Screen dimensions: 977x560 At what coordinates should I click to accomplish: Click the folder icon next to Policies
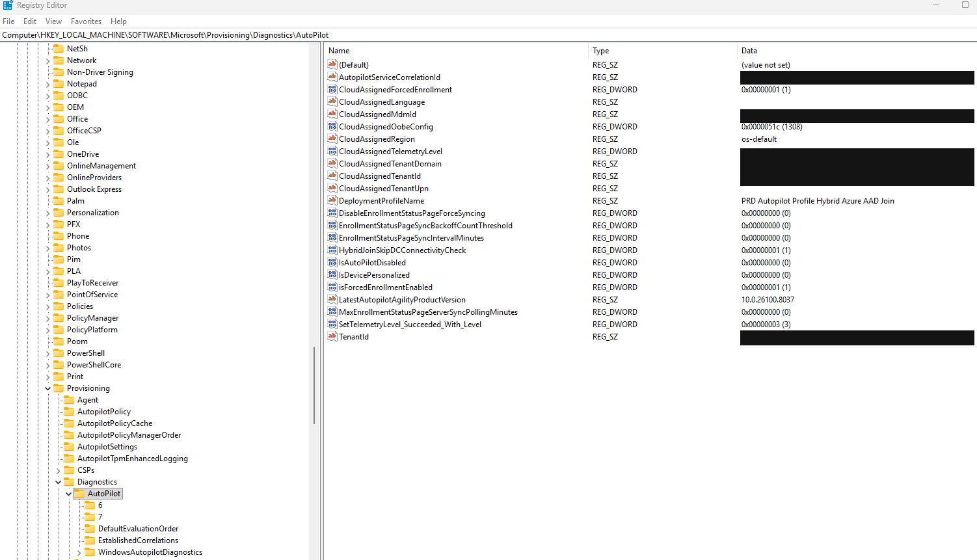coord(59,306)
